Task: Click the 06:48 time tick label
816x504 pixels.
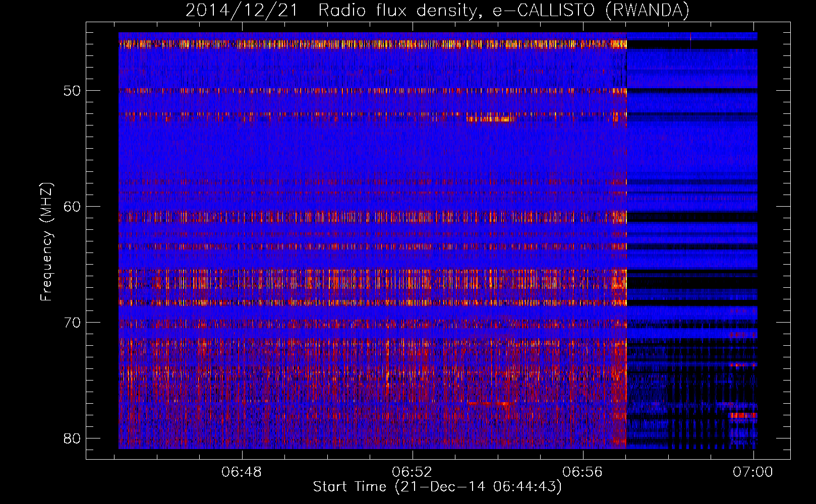Action: click(x=242, y=472)
